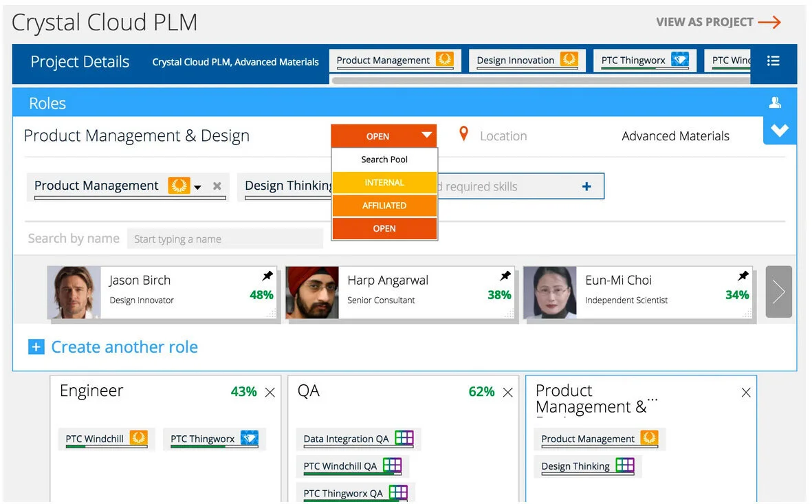Close the QA role card
Image resolution: width=812 pixels, height=504 pixels.
507,393
